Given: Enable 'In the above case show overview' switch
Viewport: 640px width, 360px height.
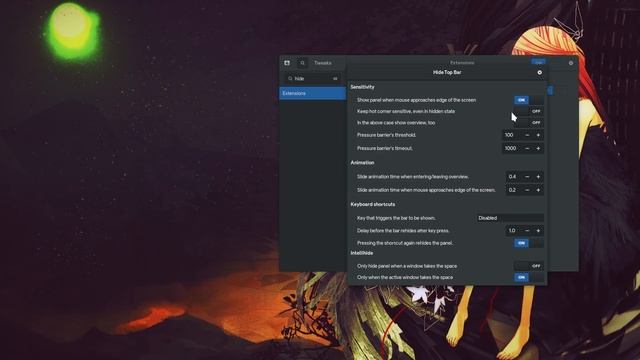Looking at the screenshot, I should 529,122.
